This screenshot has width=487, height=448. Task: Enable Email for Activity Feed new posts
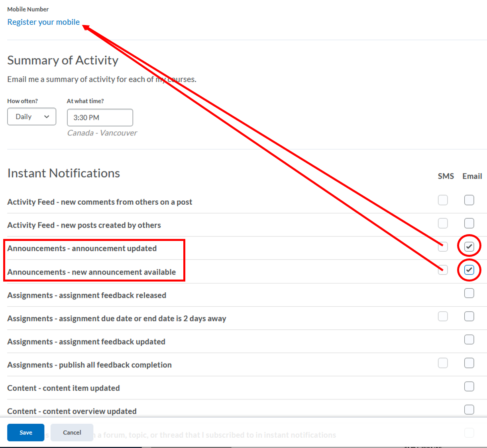tap(469, 223)
